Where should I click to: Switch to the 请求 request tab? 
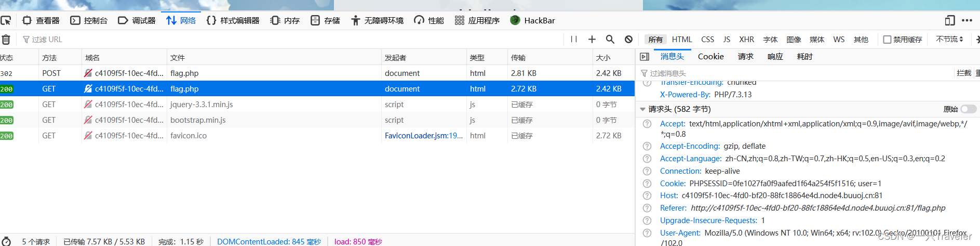click(x=745, y=56)
